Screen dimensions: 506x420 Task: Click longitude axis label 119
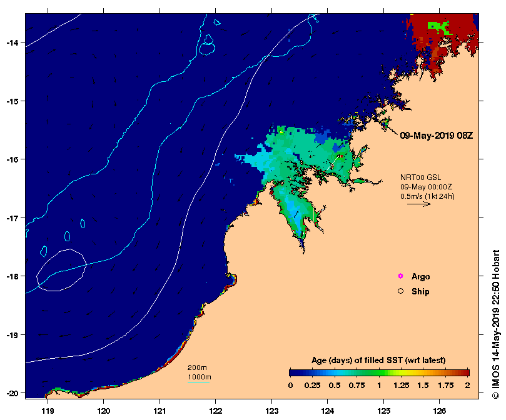[48, 411]
